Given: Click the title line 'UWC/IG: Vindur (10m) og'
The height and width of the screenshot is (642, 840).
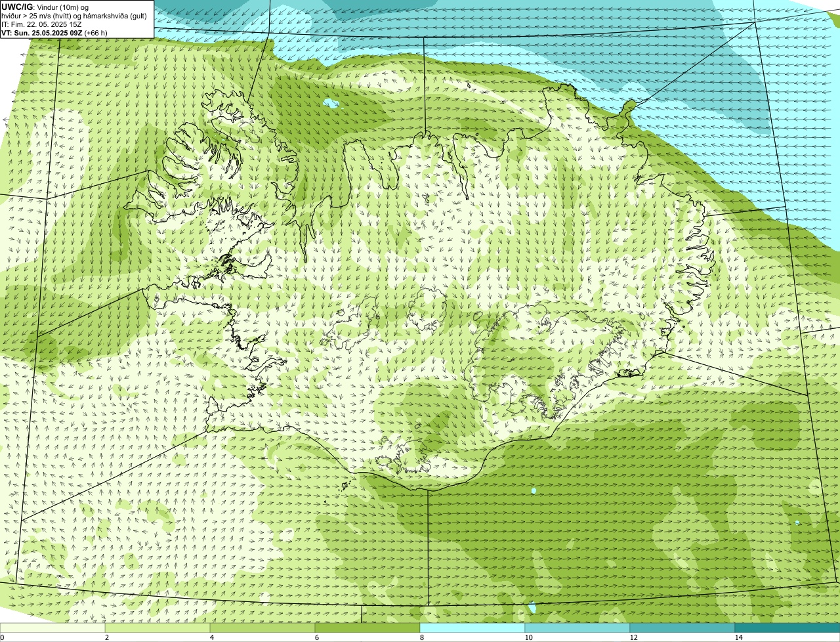Looking at the screenshot, I should tap(45, 7).
